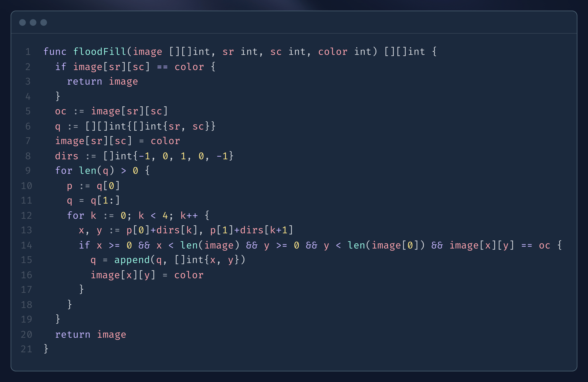The height and width of the screenshot is (382, 588).
Task: Click the 'oc' variable on line 5
Action: click(61, 111)
